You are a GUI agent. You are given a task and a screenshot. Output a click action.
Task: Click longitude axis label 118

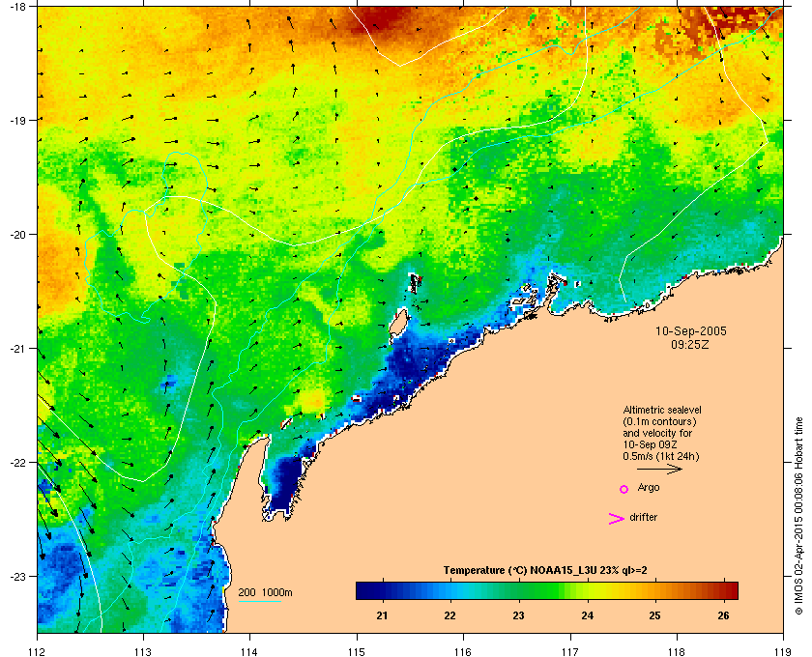click(677, 651)
